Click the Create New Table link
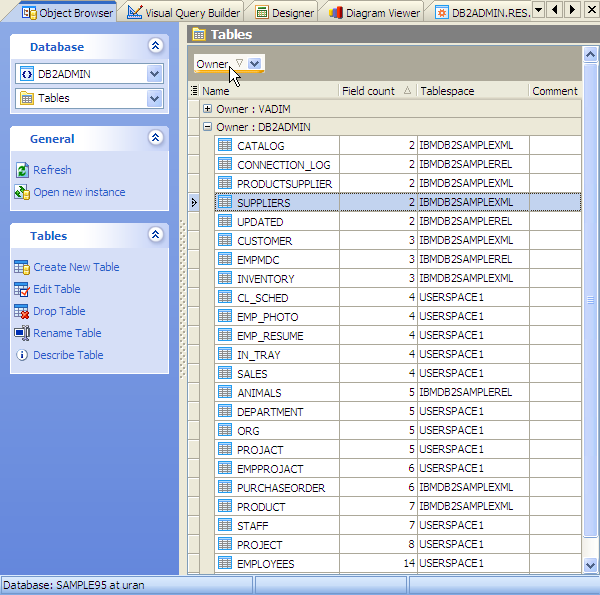Image resolution: width=600 pixels, height=595 pixels. click(77, 267)
